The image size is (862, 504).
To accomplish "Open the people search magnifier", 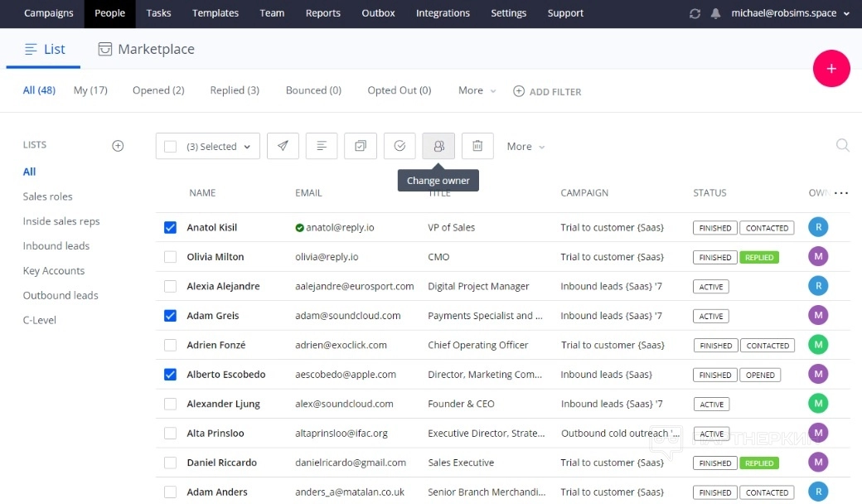I will (x=842, y=146).
